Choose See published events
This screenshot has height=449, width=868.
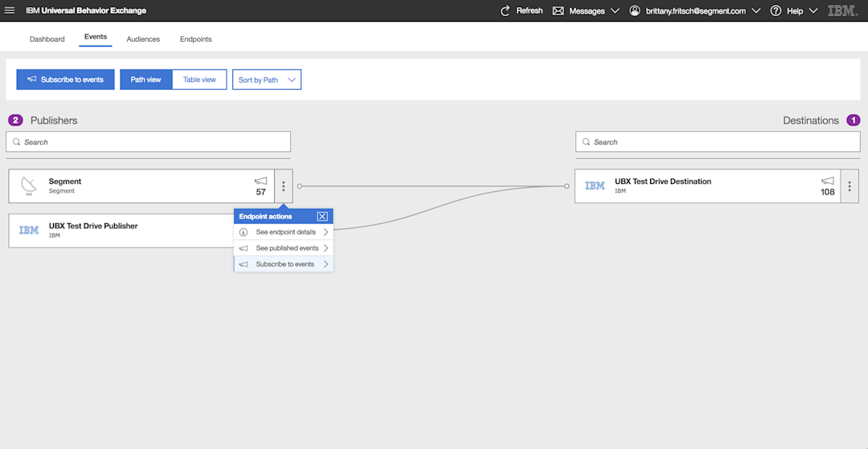pyautogui.click(x=284, y=247)
